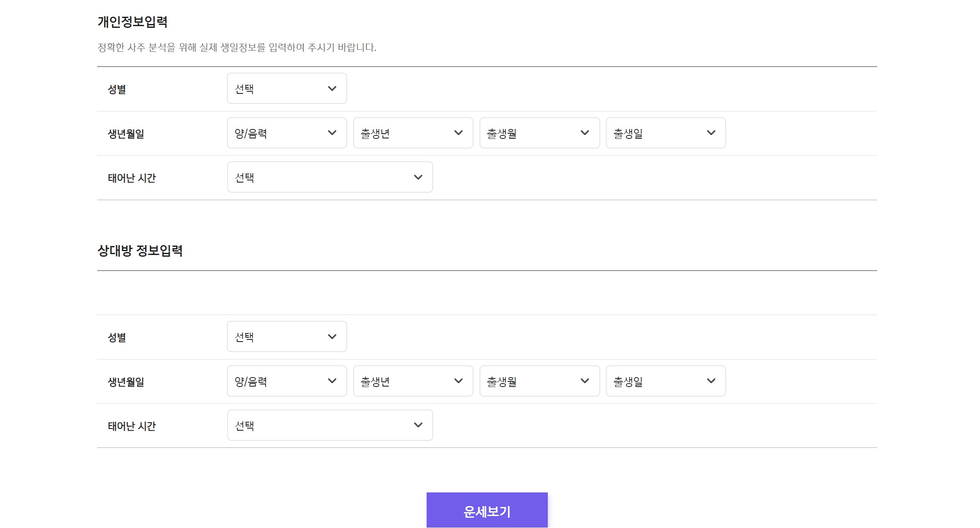Image resolution: width=980 pixels, height=528 pixels.
Task: Click chevron arrow in partner 양/음력 box
Action: click(x=332, y=381)
